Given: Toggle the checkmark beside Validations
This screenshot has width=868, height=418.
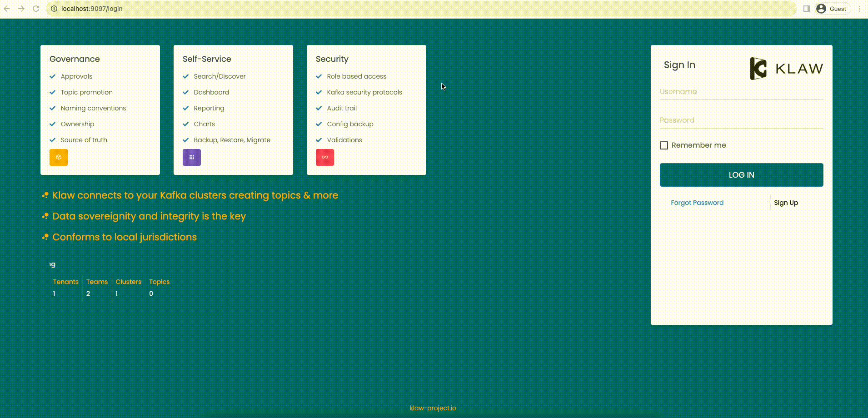Looking at the screenshot, I should [319, 139].
